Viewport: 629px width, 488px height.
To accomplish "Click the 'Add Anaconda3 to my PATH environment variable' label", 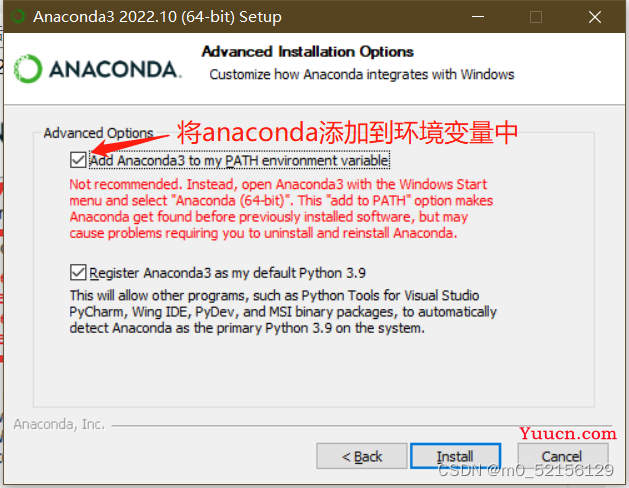I will (x=239, y=160).
